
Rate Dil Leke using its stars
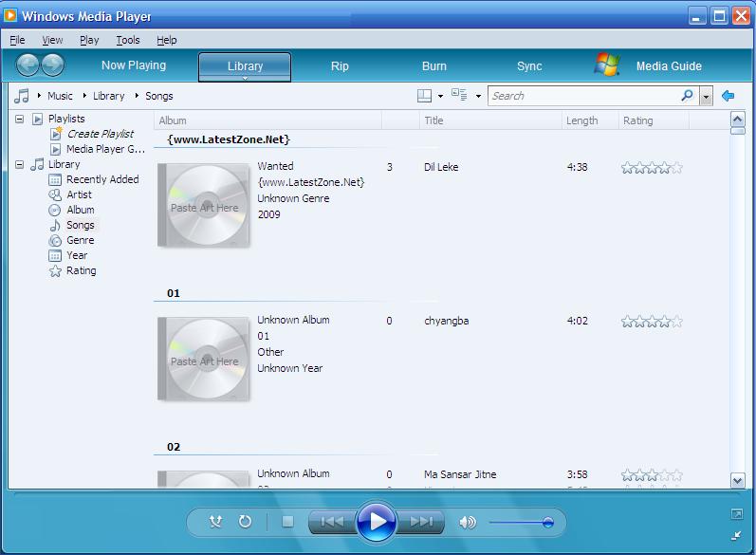pyautogui.click(x=652, y=168)
